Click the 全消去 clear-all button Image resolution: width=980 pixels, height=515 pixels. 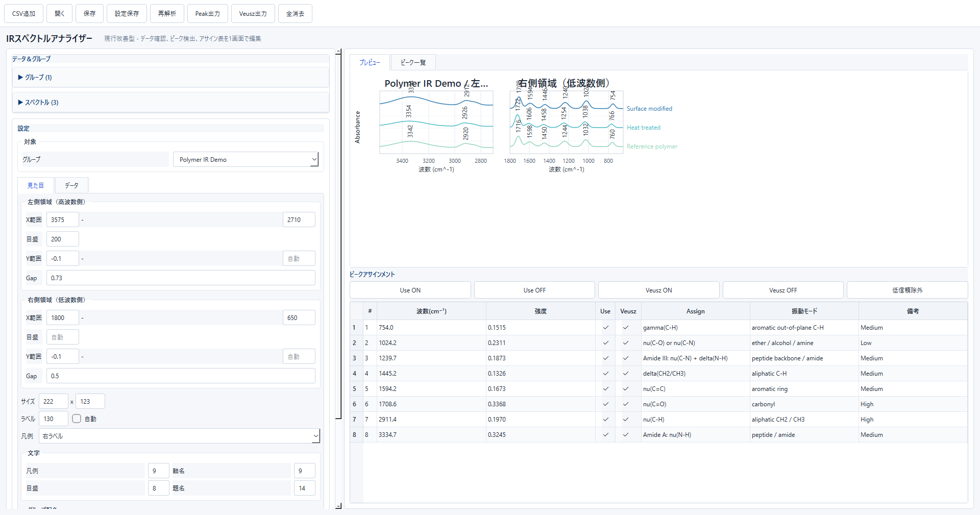[295, 14]
